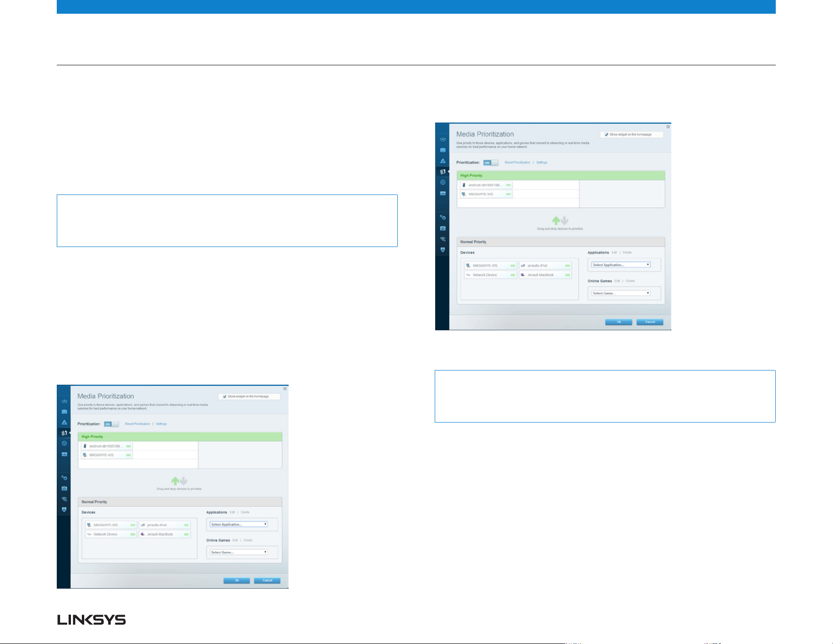Open Troubleshooting icon in bottom screenshot sidebar
This screenshot has width=833, height=644.
pyautogui.click(x=64, y=488)
